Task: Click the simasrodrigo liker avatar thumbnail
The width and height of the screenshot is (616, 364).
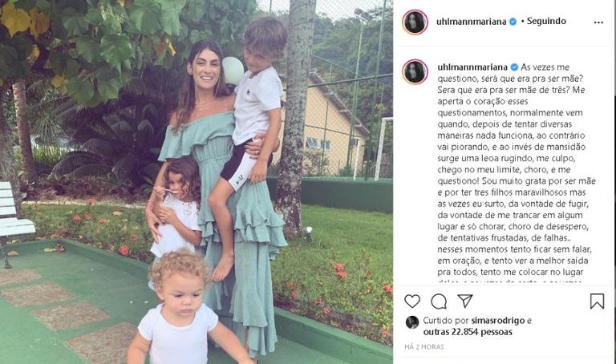Action: click(x=412, y=322)
